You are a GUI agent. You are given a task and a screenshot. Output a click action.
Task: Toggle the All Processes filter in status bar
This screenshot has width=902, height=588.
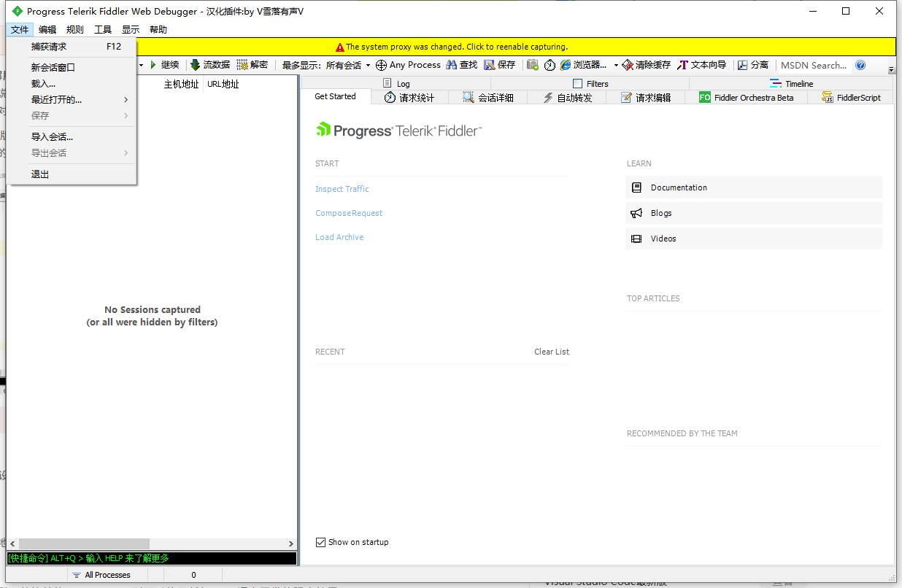tap(101, 575)
